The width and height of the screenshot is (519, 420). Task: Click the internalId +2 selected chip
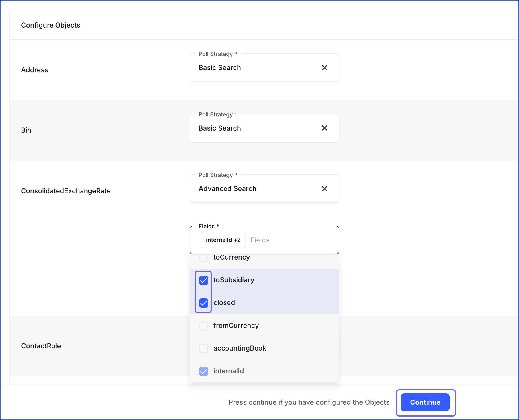pyautogui.click(x=223, y=240)
